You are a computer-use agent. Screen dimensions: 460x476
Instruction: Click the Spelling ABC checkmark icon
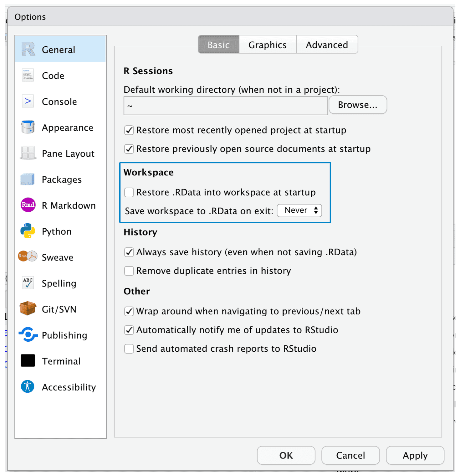28,283
